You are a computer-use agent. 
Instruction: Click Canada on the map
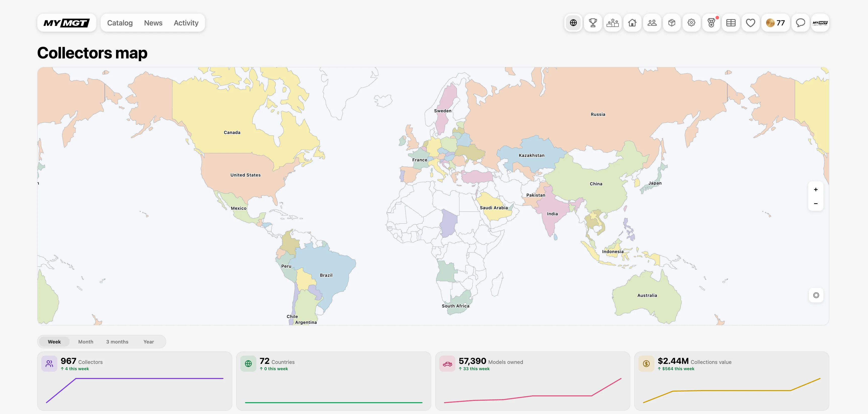pyautogui.click(x=232, y=132)
